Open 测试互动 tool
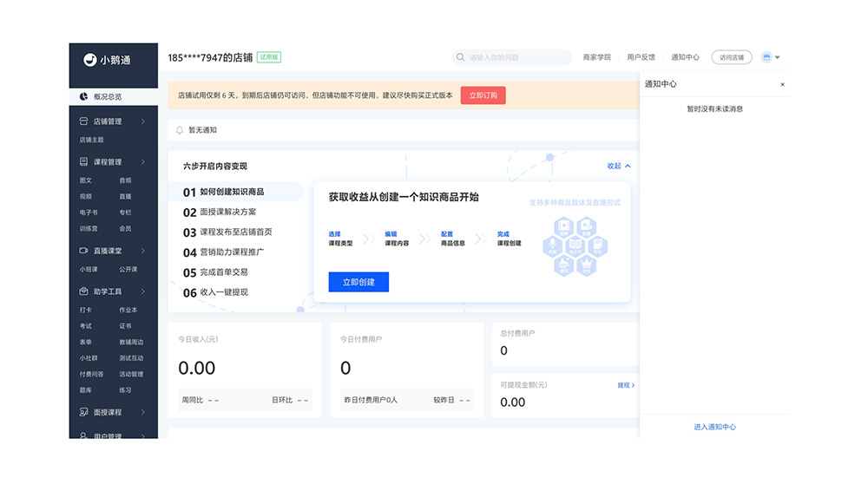This screenshot has width=868, height=497. (x=131, y=358)
